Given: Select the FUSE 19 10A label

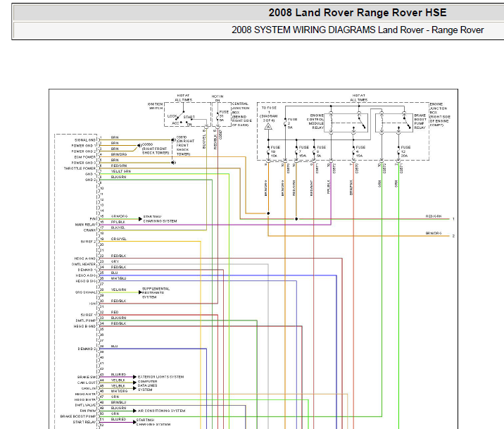Looking at the screenshot, I should tap(275, 151).
